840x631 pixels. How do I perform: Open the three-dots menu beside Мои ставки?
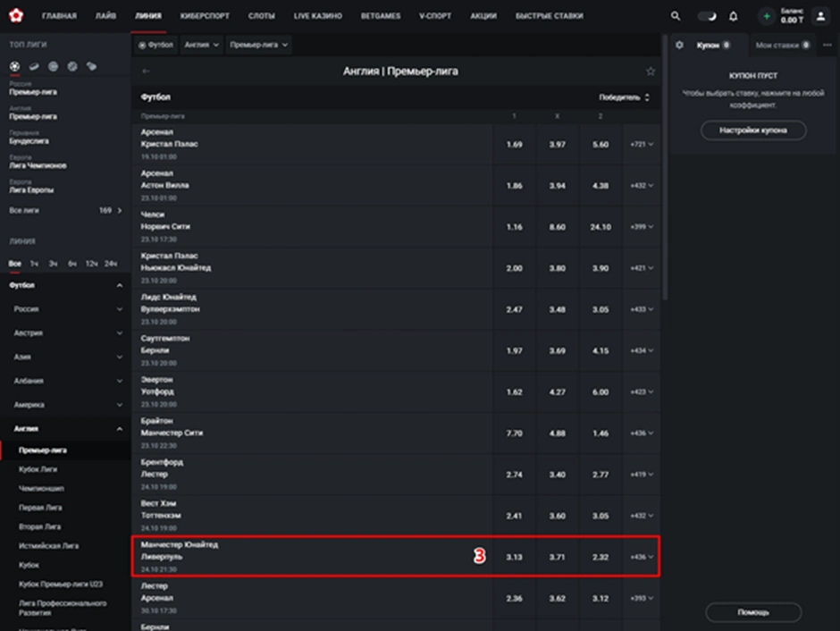click(x=827, y=45)
